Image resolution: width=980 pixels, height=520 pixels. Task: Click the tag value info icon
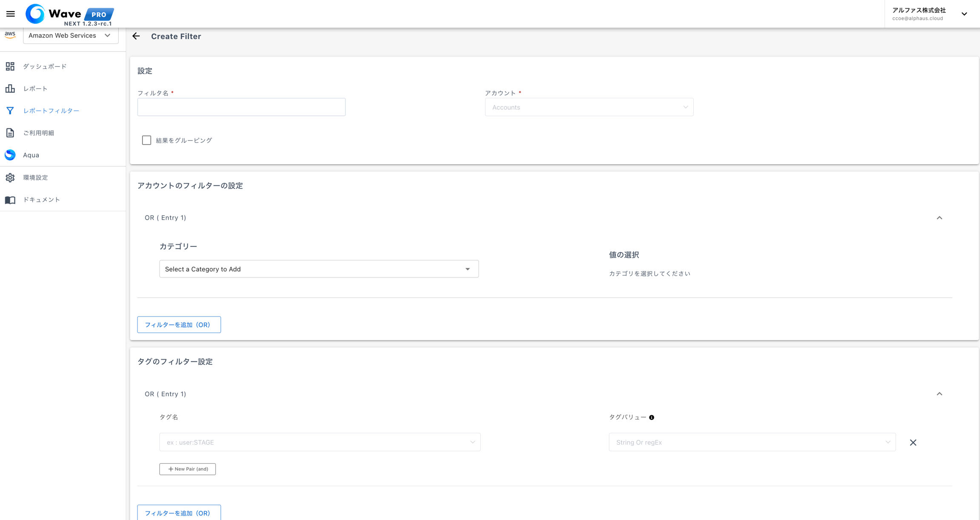coord(652,417)
